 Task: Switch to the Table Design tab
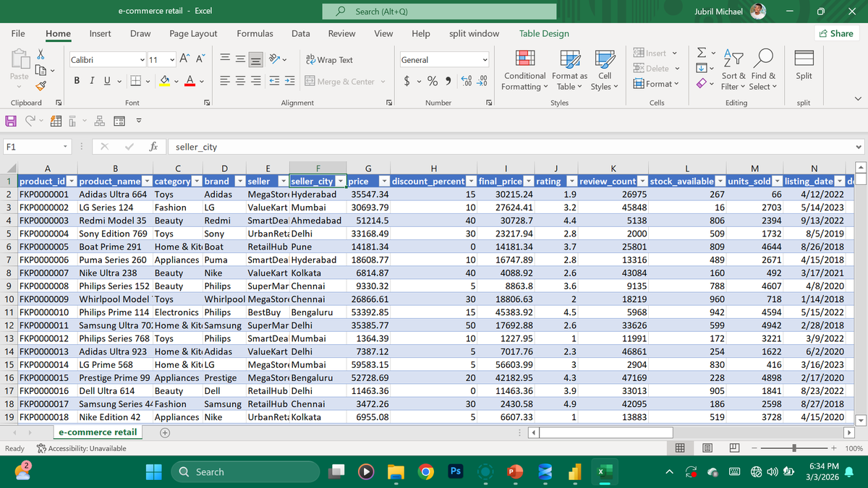[544, 33]
